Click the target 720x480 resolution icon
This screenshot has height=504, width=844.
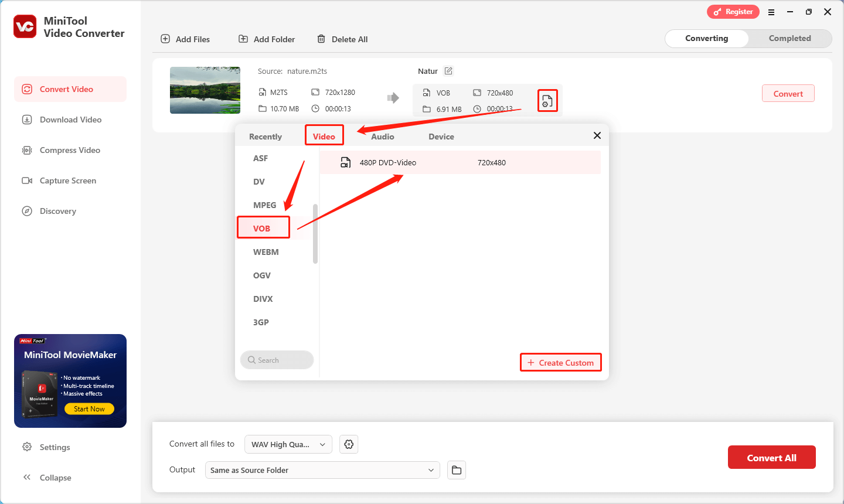477,93
